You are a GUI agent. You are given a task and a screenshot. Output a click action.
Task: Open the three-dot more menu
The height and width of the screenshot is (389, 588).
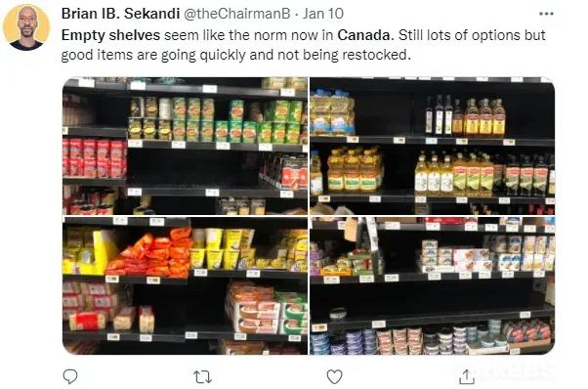coord(546,14)
